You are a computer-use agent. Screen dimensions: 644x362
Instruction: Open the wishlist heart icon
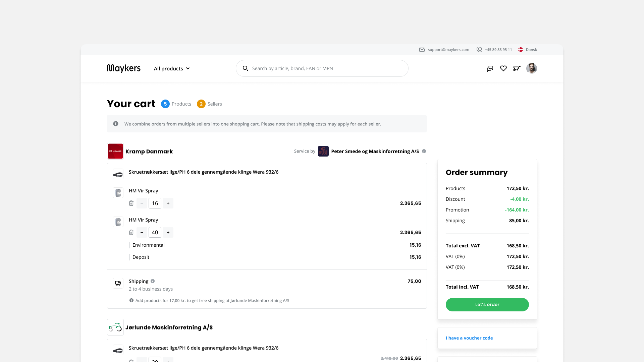[x=503, y=68]
